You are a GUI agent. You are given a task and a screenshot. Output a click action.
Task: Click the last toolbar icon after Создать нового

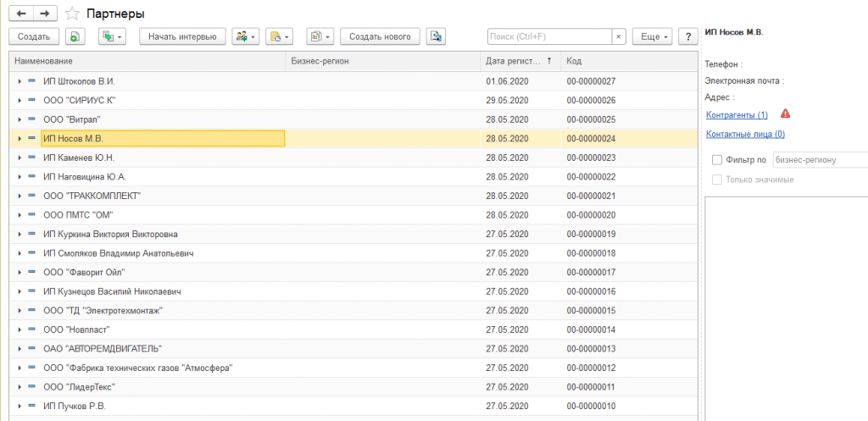click(x=436, y=36)
